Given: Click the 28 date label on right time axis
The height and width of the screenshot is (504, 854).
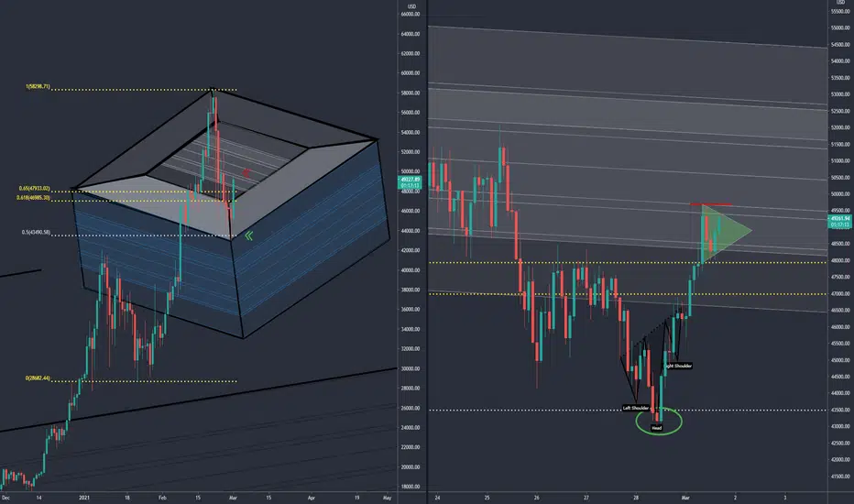Looking at the screenshot, I should coord(636,498).
